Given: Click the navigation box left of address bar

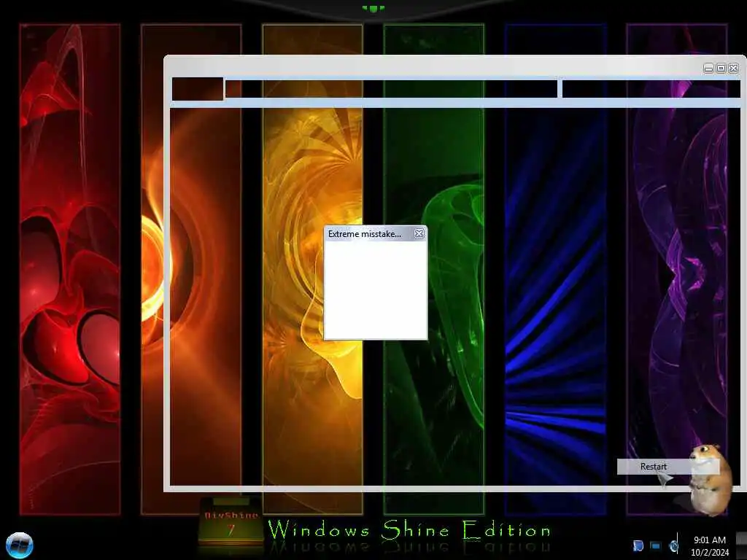Looking at the screenshot, I should click(x=197, y=89).
